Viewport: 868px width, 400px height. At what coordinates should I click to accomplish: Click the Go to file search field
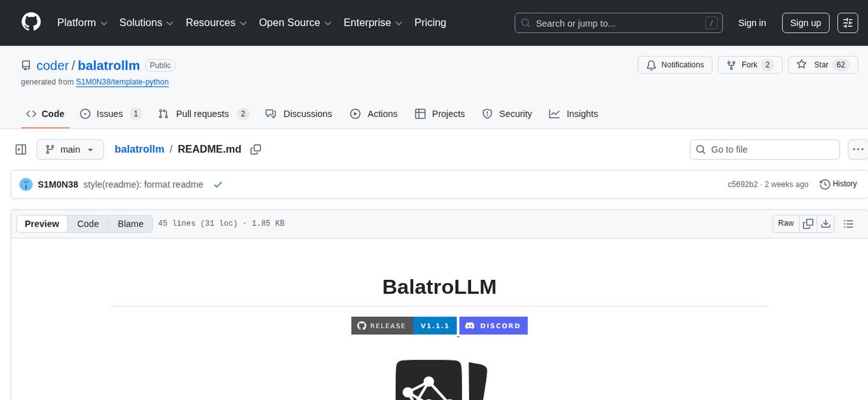click(764, 149)
